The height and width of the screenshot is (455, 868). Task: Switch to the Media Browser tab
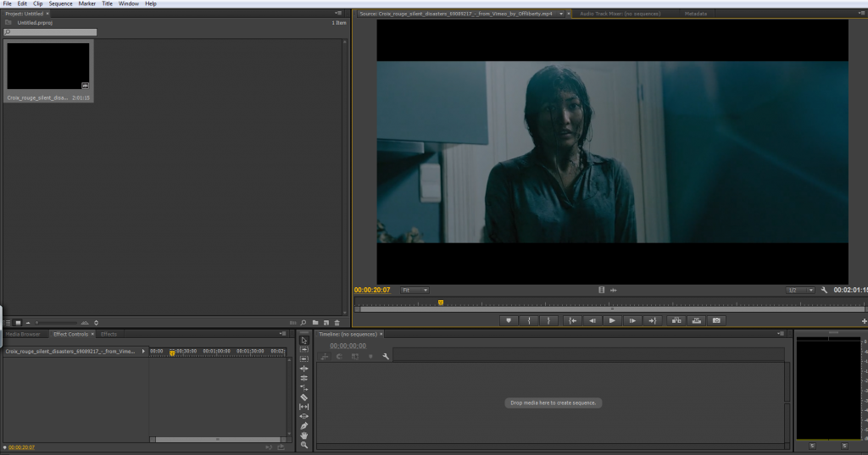pyautogui.click(x=24, y=334)
